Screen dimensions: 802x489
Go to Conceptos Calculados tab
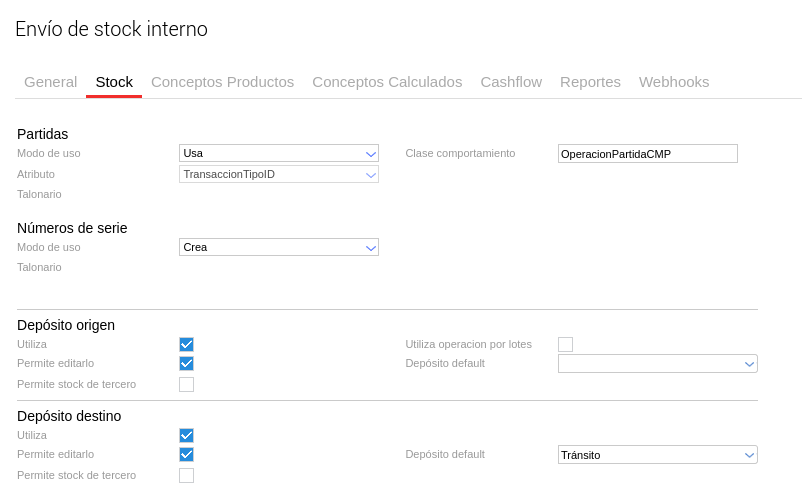(x=387, y=82)
